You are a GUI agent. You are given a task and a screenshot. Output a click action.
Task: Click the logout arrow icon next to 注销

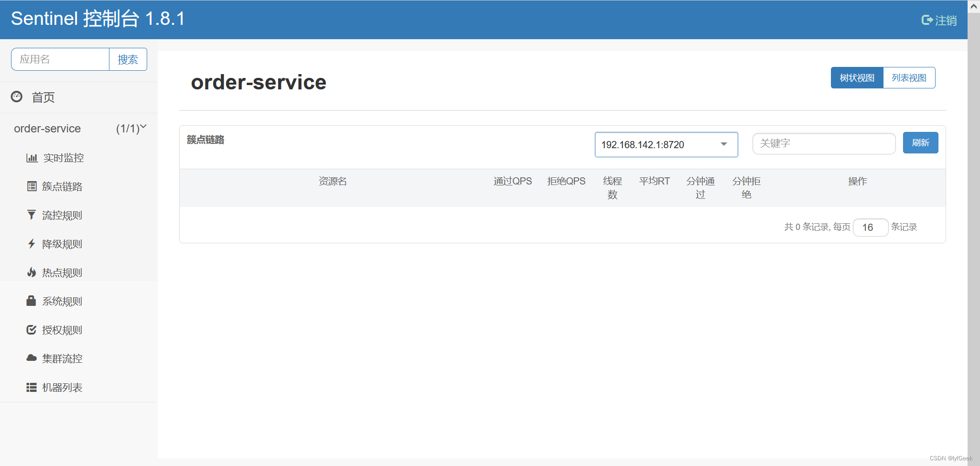[927, 20]
